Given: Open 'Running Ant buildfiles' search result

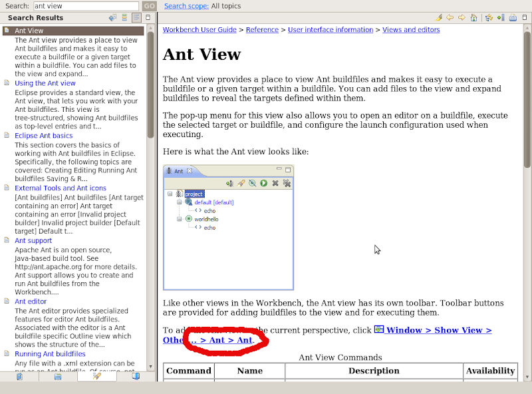Looking at the screenshot, I should pos(50,354).
